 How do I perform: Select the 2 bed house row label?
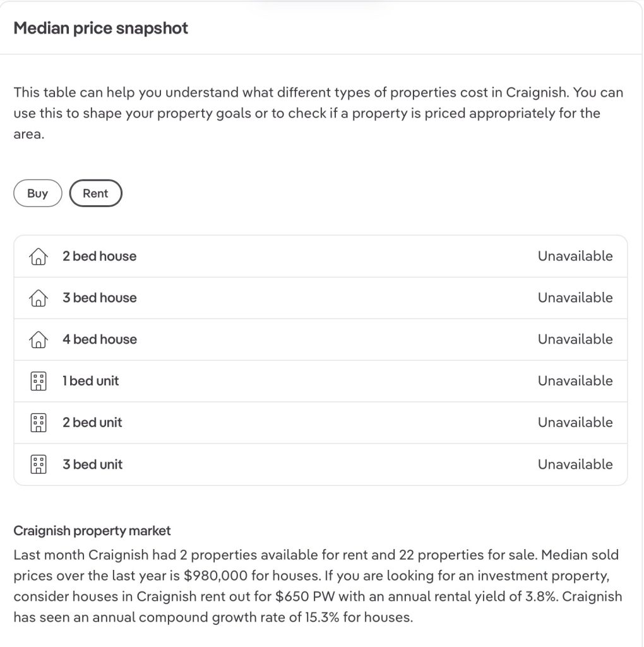[99, 257]
